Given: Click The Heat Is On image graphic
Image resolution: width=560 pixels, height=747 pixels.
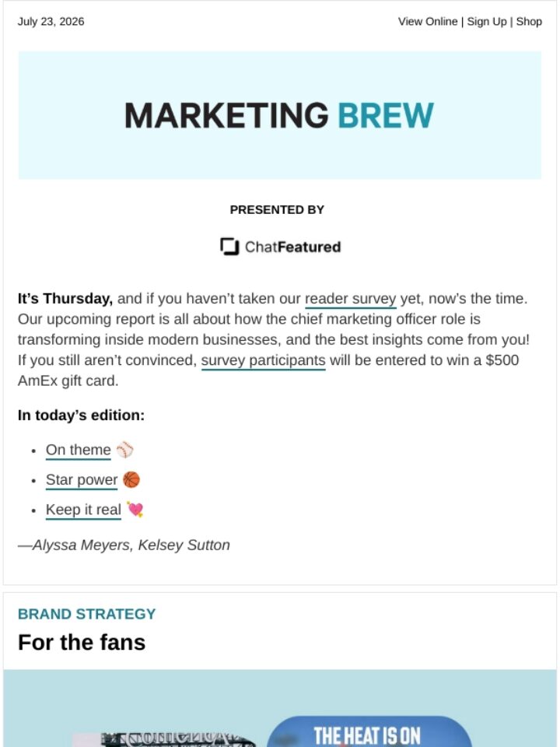Looking at the screenshot, I should 279,708.
